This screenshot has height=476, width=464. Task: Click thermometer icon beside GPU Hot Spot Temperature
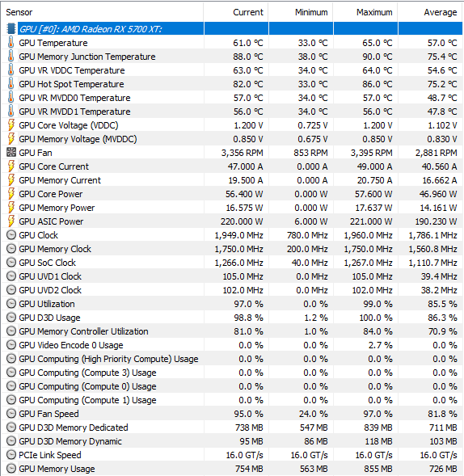click(x=11, y=84)
